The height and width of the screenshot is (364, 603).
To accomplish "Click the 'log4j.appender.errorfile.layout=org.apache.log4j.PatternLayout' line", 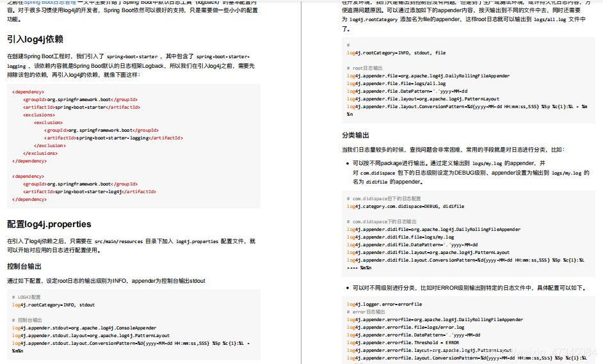I will point(429,351).
